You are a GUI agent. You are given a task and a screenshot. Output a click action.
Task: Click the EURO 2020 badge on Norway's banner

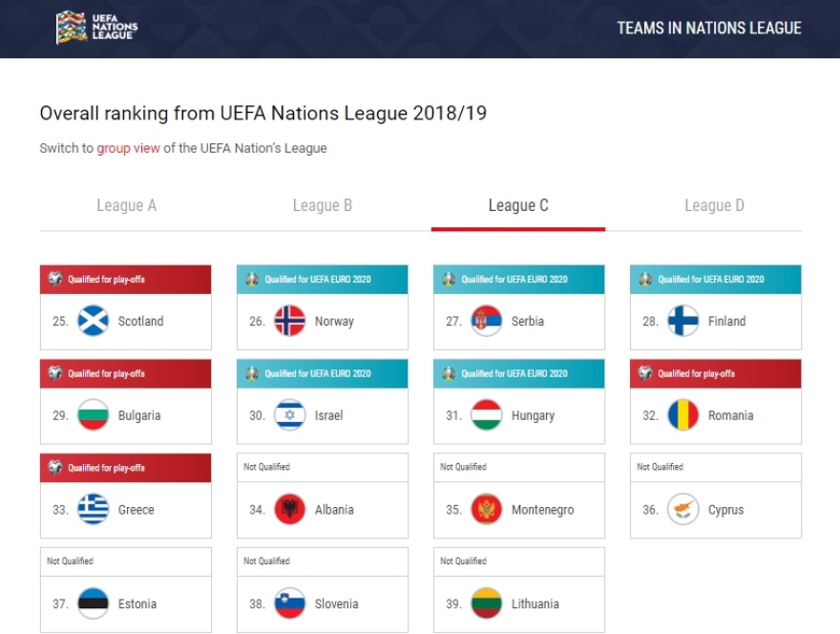tap(251, 279)
